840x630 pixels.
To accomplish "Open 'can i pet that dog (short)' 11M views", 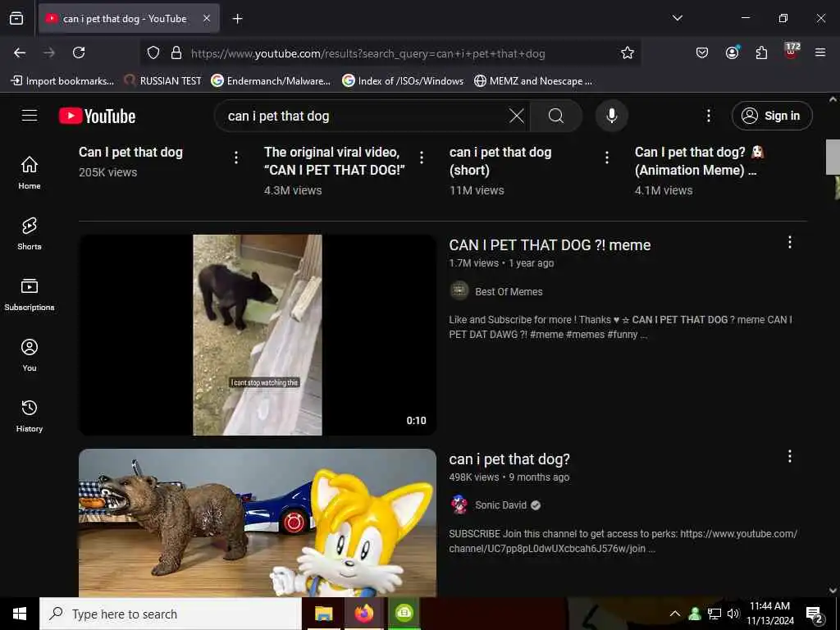I will (500, 161).
